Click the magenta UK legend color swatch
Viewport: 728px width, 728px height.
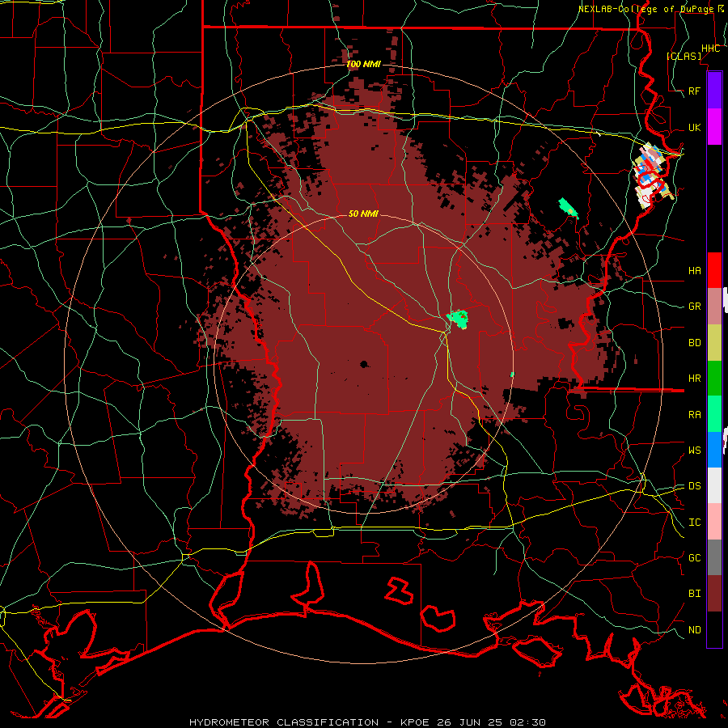[714, 127]
